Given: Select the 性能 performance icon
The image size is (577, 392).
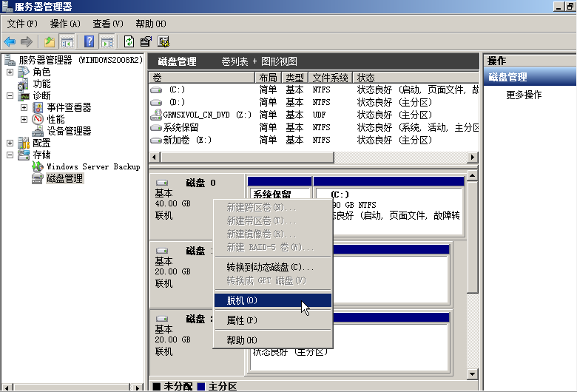Looking at the screenshot, I should click(38, 119).
